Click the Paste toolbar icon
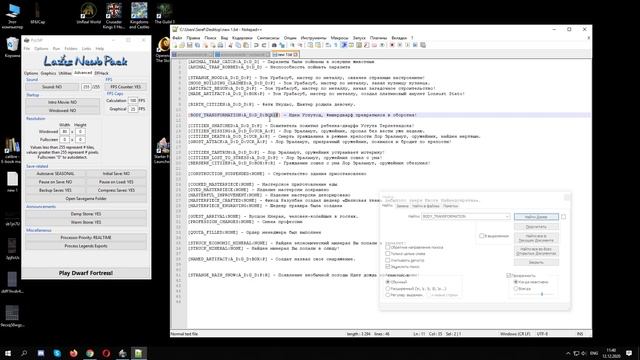Viewport: 640px width, 360px height. pyautogui.click(x=246, y=45)
